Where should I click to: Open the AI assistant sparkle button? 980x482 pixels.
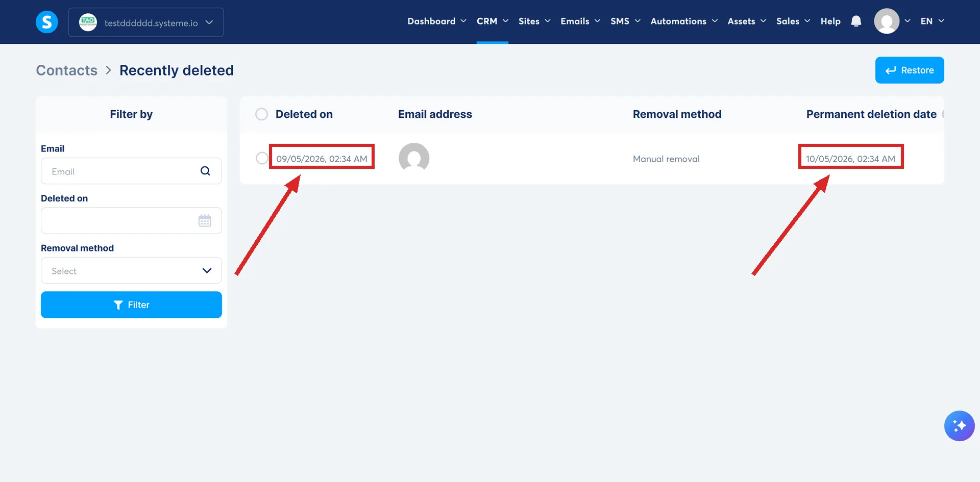click(959, 426)
